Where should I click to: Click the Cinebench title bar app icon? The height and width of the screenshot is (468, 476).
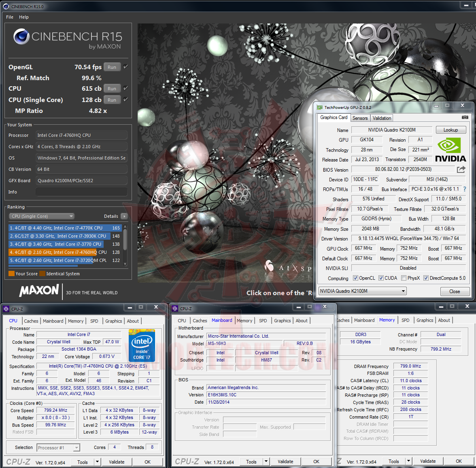click(6, 6)
